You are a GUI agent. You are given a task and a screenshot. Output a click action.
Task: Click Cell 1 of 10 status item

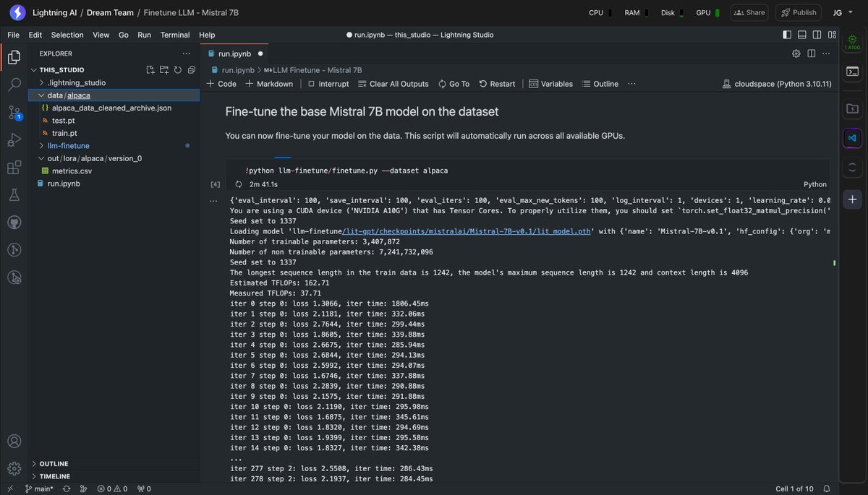click(795, 488)
